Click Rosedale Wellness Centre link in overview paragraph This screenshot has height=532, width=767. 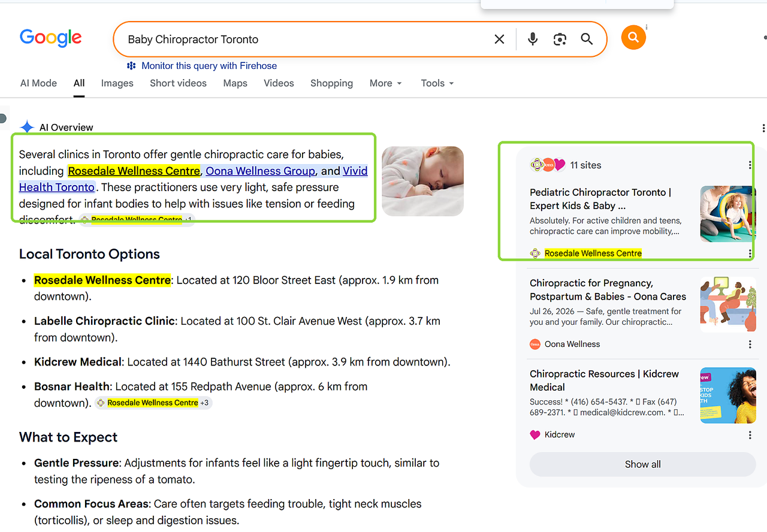tap(134, 171)
